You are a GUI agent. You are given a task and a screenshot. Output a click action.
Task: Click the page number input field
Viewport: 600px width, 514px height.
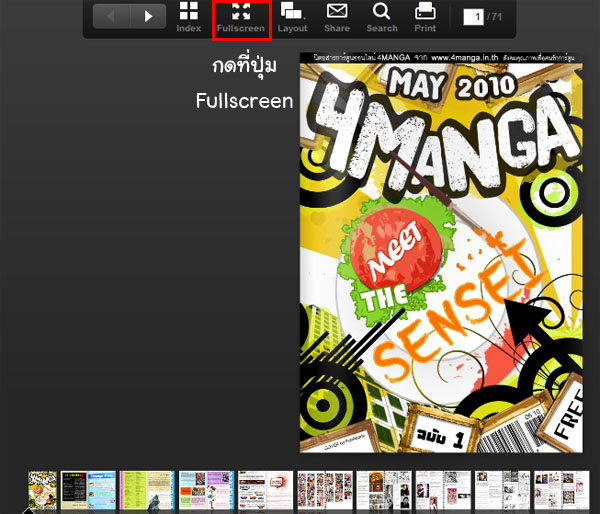pos(473,17)
